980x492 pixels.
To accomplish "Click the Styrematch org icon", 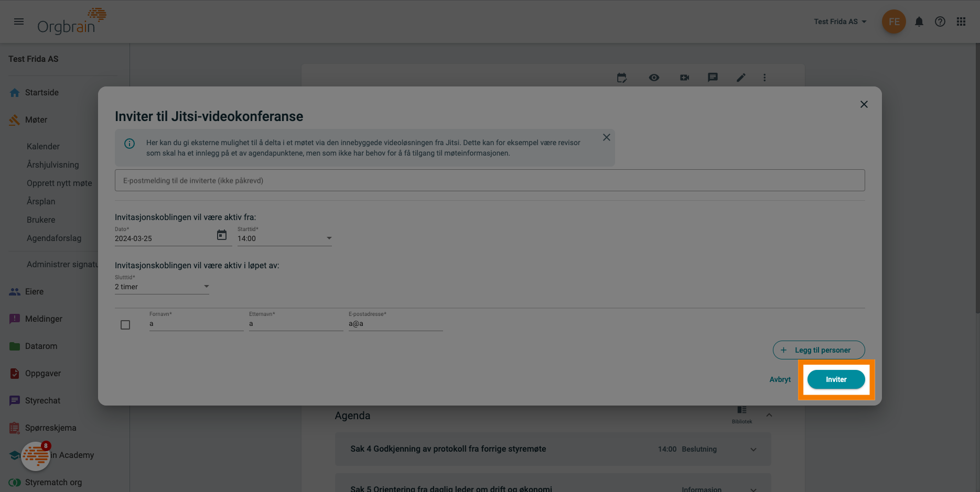I will 15,483.
